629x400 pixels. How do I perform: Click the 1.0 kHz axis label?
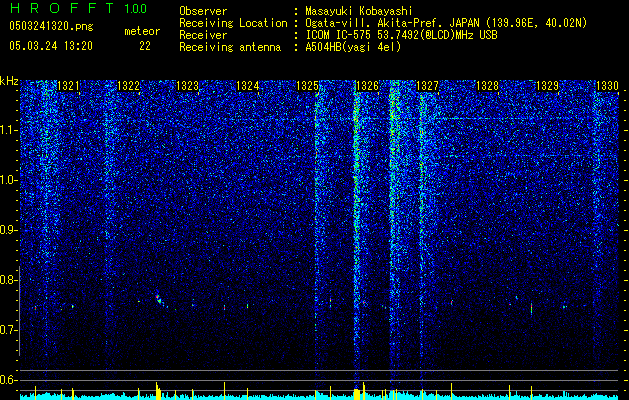pos(9,180)
